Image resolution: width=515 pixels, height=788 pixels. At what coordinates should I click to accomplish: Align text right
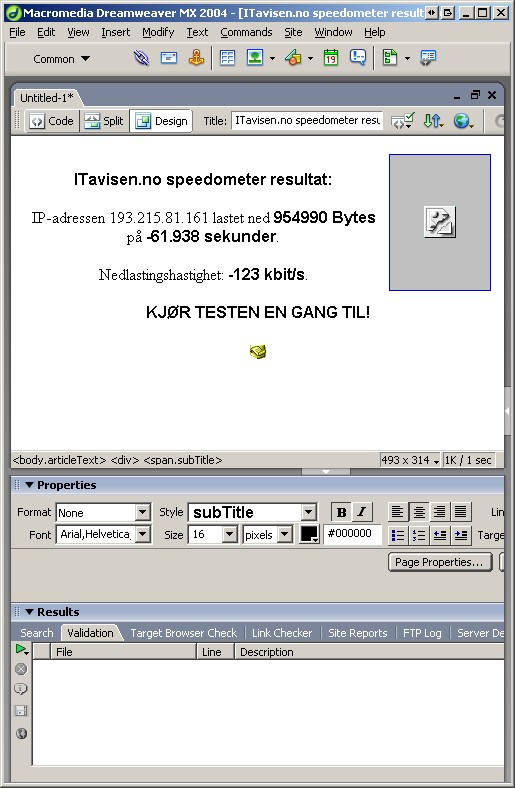tap(440, 512)
